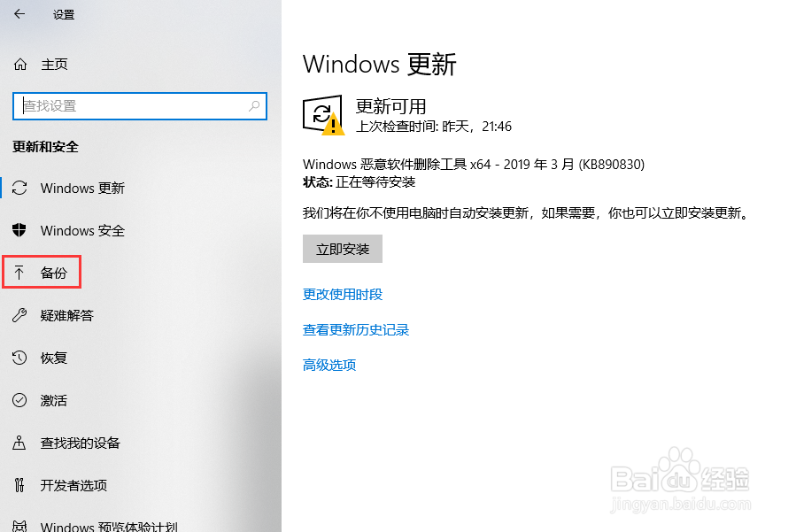
Task: Click the back arrow icon
Action: pyautogui.click(x=19, y=13)
